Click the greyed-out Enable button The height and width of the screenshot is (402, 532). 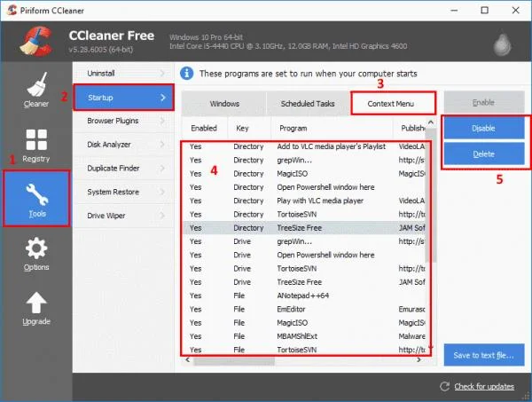(484, 102)
